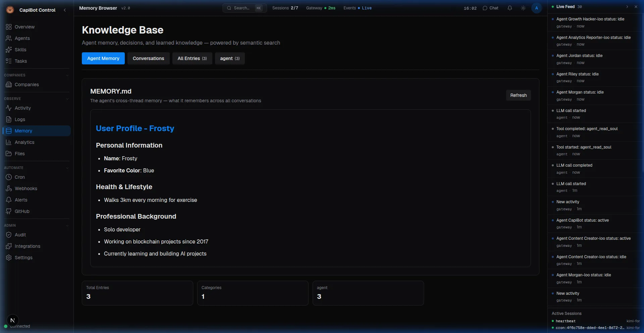Open the Skills section
The width and height of the screenshot is (644, 333).
[x=20, y=50]
